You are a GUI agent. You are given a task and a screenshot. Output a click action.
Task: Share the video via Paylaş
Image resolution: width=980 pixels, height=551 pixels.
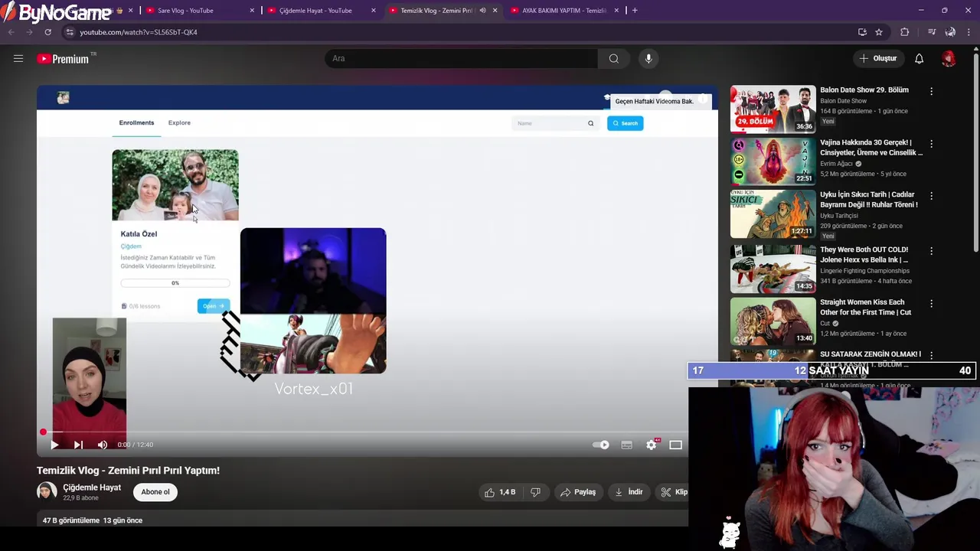click(x=578, y=492)
